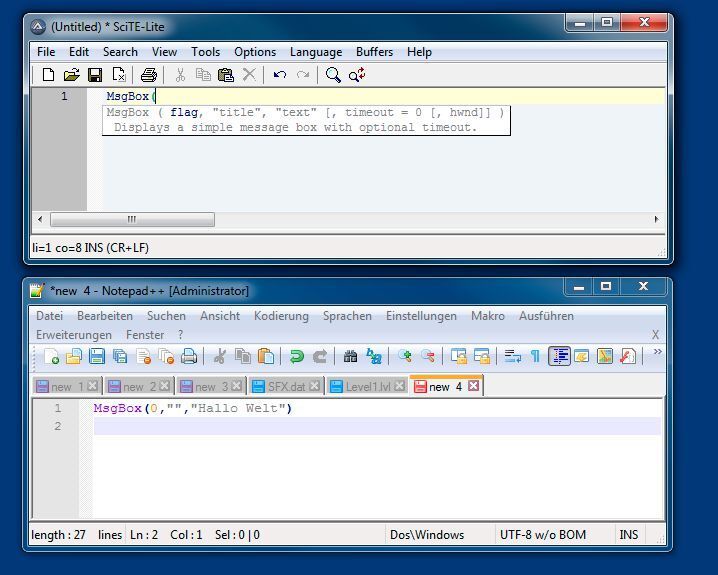Click Paste clipboard icon in SciTE toolbar
This screenshot has width=718, height=575.
226,75
